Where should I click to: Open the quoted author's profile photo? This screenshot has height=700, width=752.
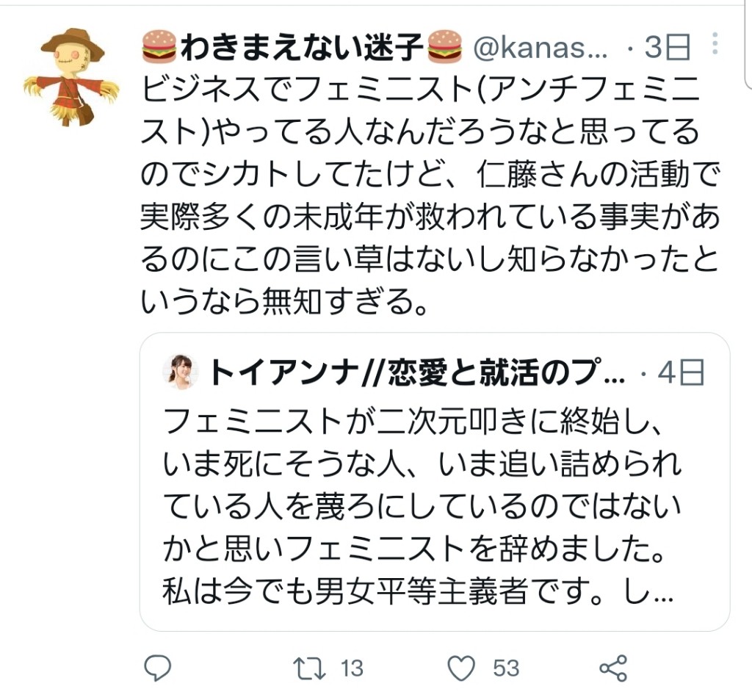(x=181, y=372)
